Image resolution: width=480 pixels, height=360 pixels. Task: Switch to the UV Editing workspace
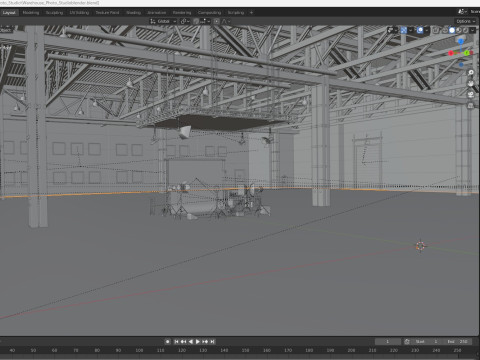(x=79, y=12)
